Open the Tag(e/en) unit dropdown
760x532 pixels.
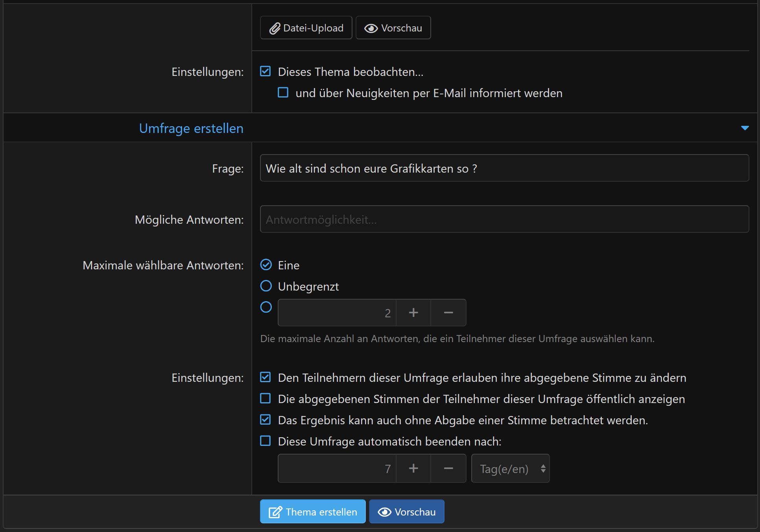pos(510,469)
